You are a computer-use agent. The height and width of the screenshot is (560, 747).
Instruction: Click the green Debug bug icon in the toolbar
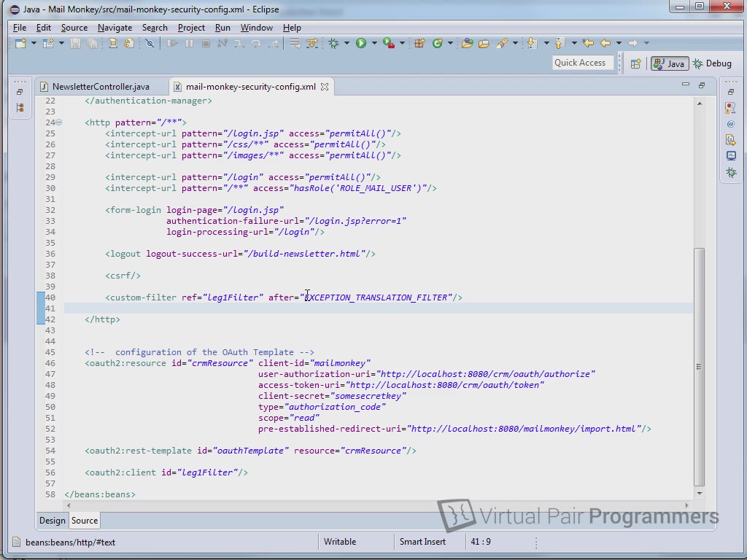point(333,43)
